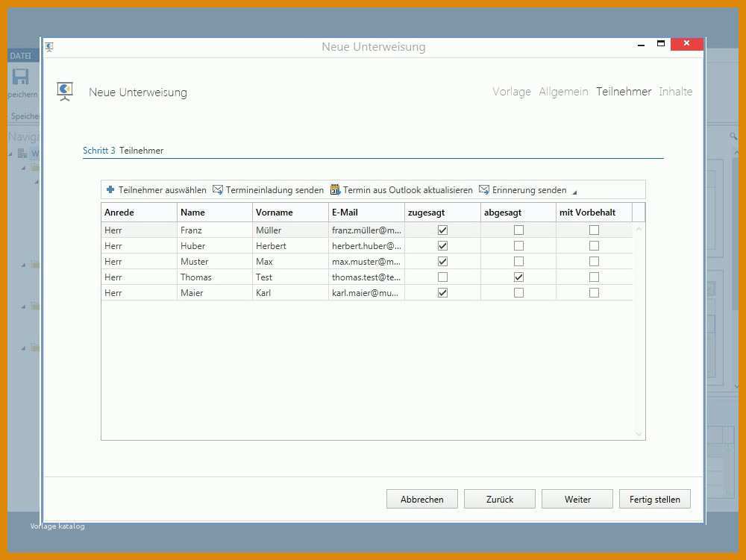The image size is (746, 560).
Task: Sort by the Anrede column header
Action: point(139,212)
